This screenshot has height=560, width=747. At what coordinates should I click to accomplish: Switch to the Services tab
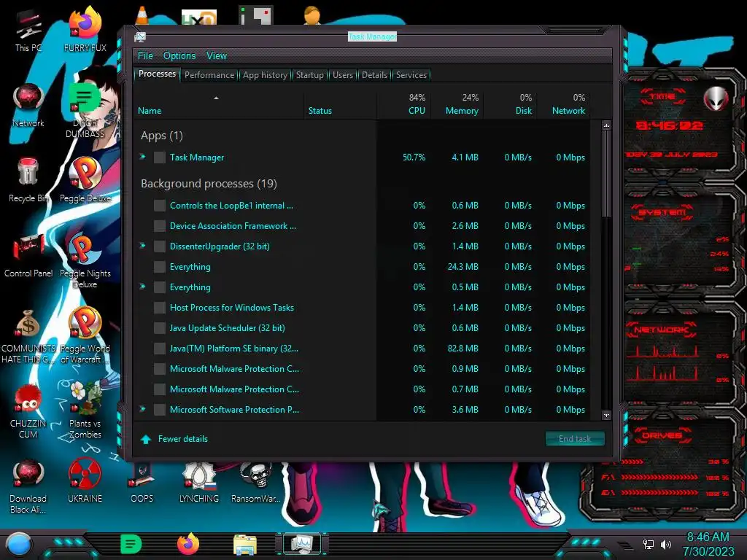[411, 75]
